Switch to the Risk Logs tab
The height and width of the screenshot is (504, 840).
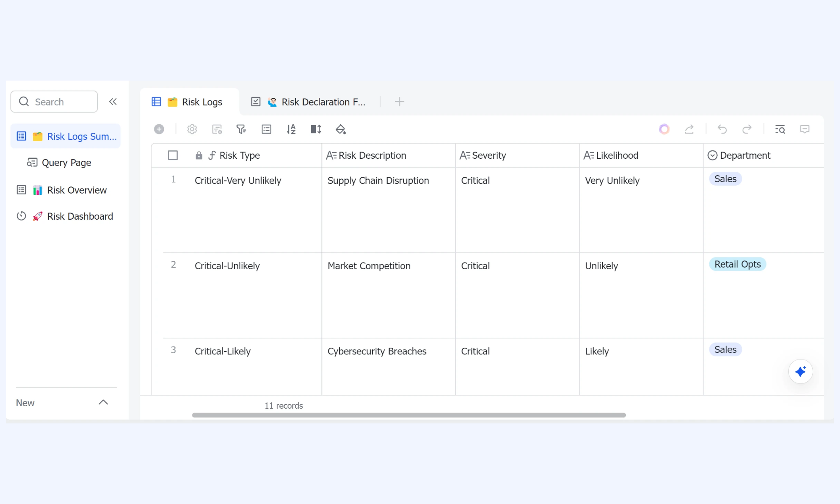point(189,102)
